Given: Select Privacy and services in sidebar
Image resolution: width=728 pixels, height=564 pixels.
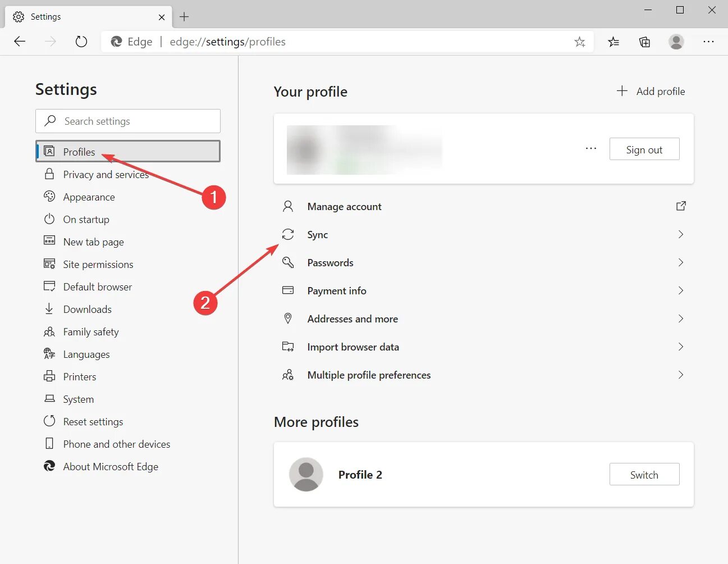Looking at the screenshot, I should (x=106, y=175).
